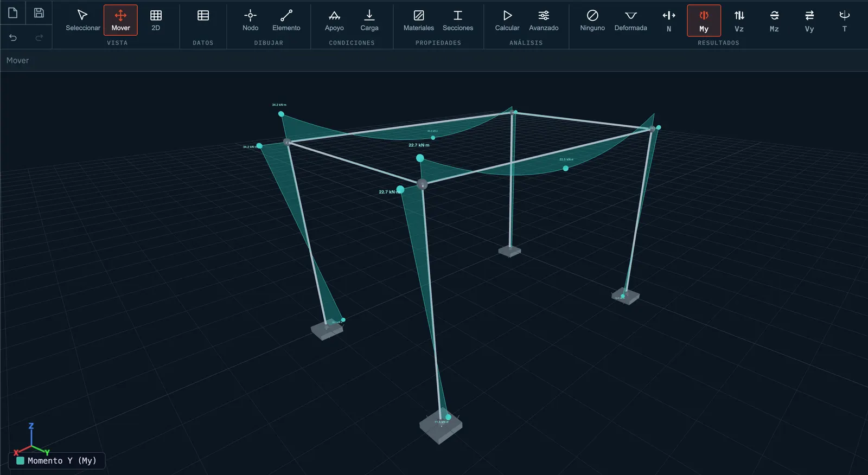This screenshot has height=475, width=868.
Task: Activate the Seleccionar tool
Action: point(82,20)
